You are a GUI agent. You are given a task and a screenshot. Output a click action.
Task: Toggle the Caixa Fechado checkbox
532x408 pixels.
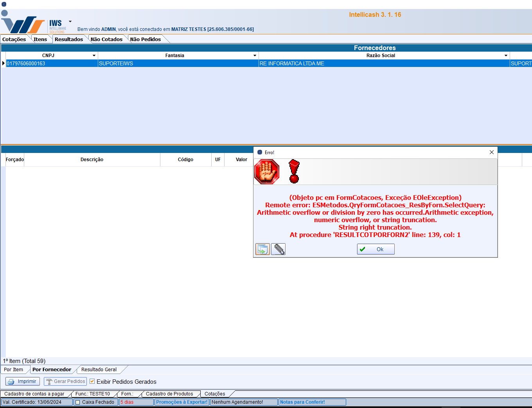tap(78, 402)
